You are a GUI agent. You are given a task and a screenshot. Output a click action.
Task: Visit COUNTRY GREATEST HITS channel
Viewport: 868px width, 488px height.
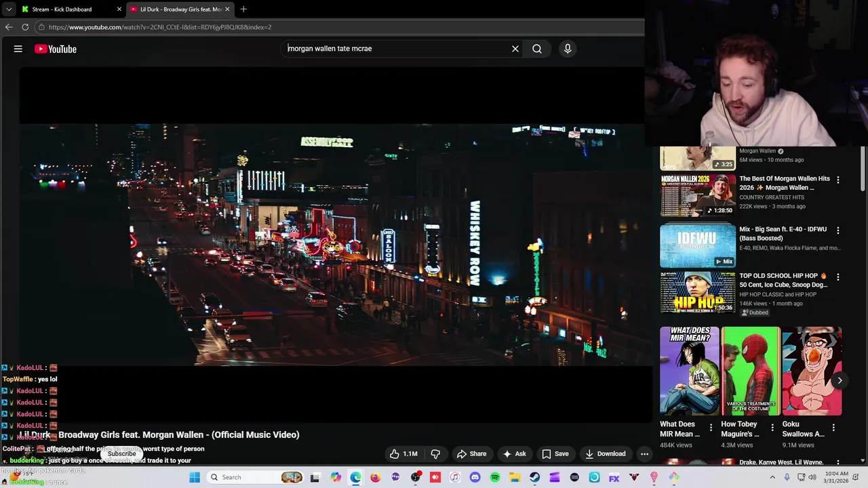coord(772,197)
